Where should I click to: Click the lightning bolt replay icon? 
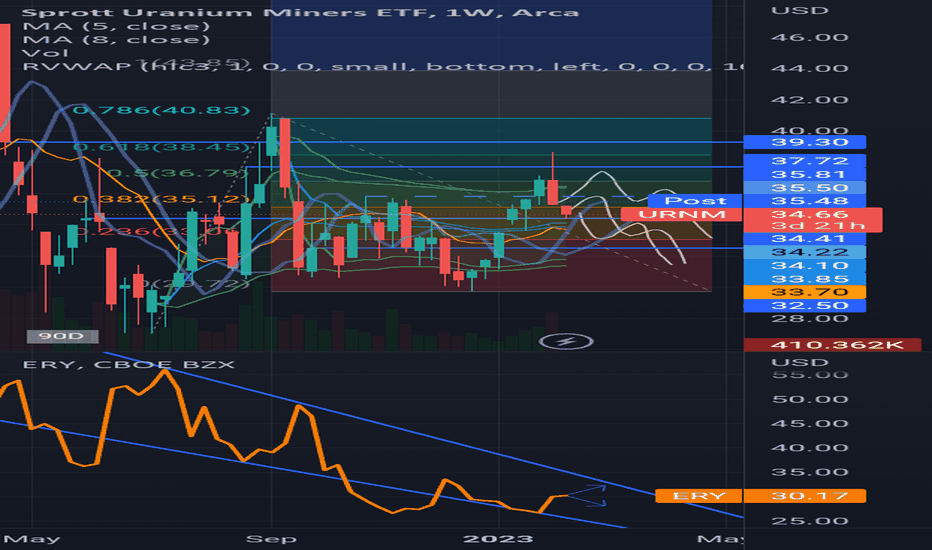[x=566, y=341]
